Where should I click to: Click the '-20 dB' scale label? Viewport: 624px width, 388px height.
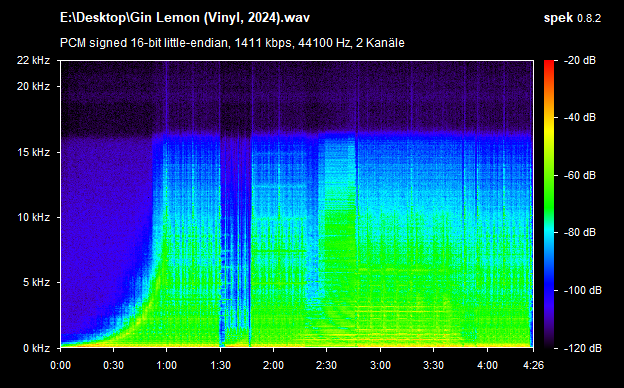click(579, 60)
